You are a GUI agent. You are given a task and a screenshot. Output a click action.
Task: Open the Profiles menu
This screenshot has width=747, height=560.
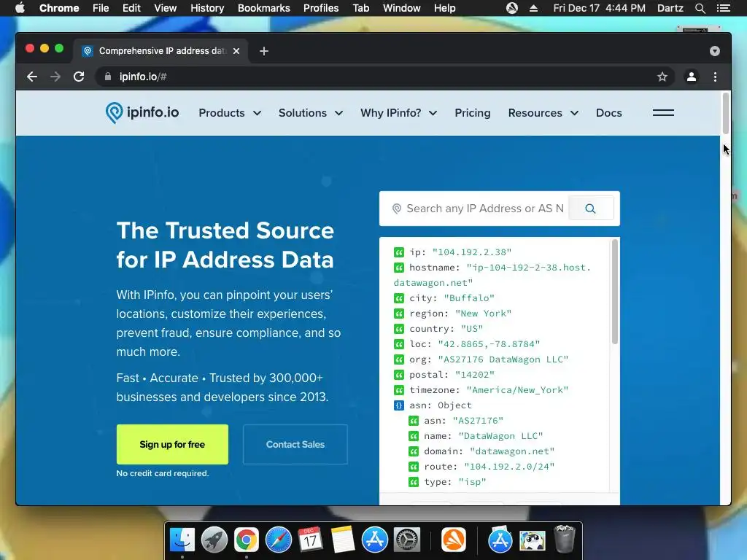pos(321,8)
